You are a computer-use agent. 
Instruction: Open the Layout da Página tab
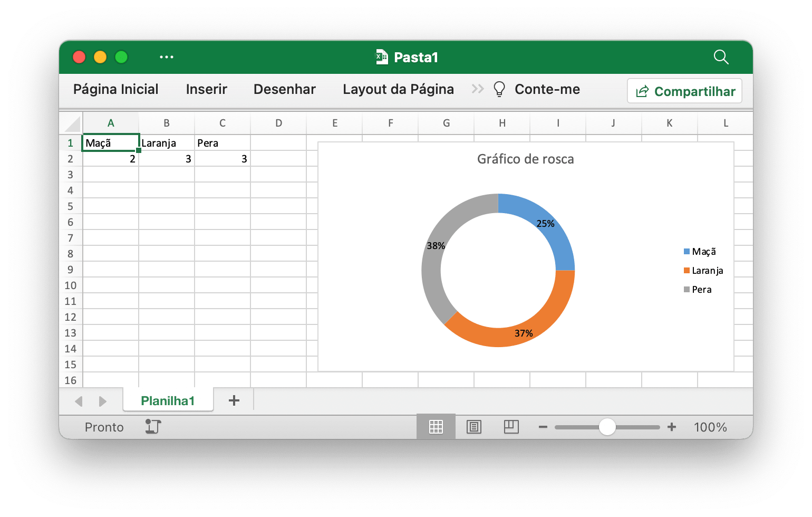pos(398,90)
